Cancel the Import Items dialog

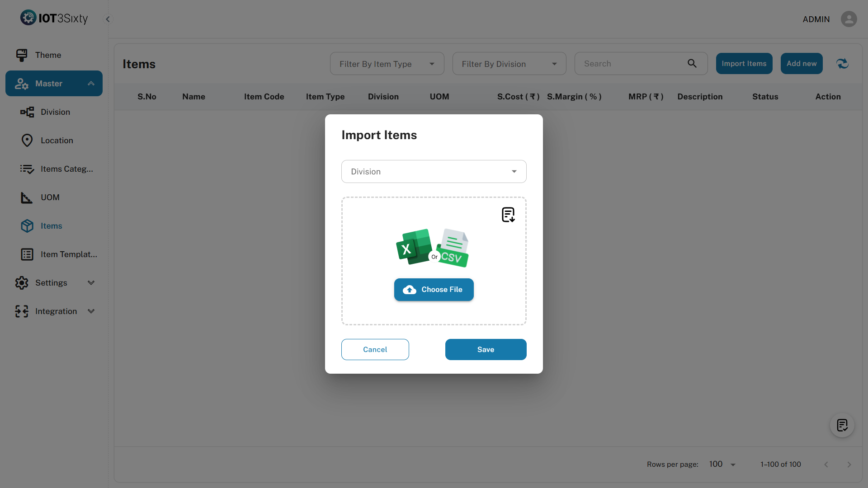pos(375,350)
